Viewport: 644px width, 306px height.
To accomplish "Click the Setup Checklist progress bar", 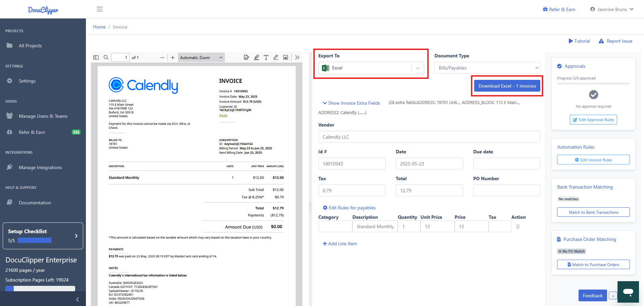I will (35, 240).
